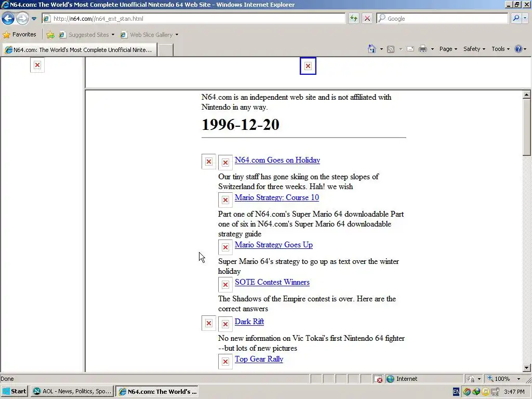Open the Page menu
Image resolution: width=532 pixels, height=399 pixels.
[x=448, y=49]
